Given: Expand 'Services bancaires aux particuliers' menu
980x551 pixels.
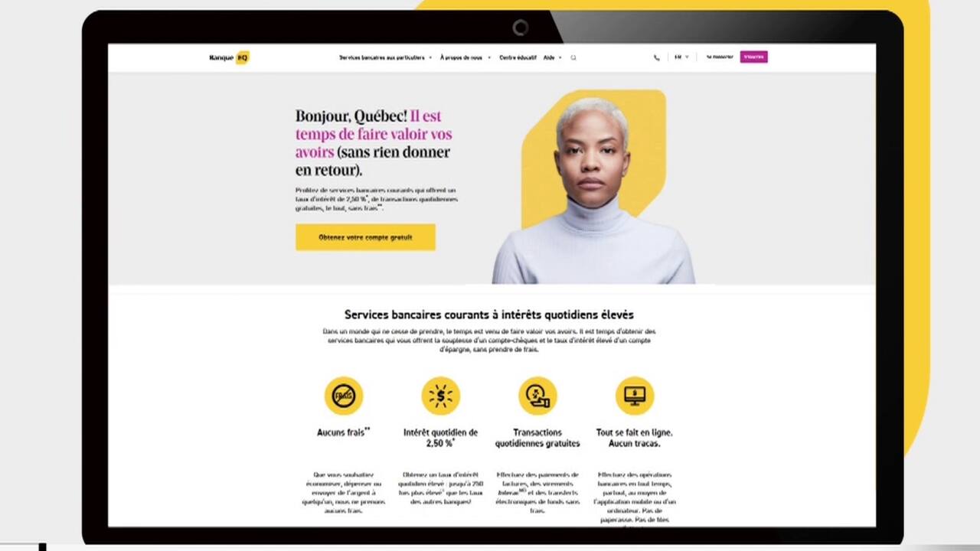Looking at the screenshot, I should 386,57.
